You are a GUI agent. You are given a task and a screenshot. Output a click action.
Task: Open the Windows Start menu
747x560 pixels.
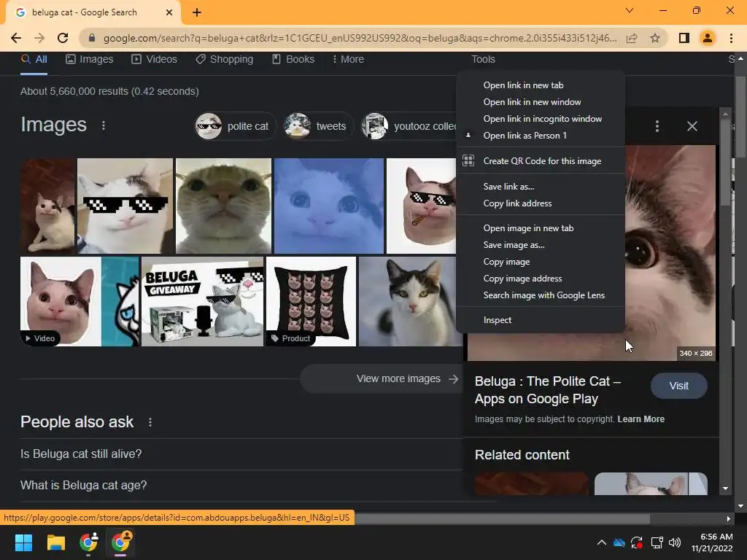click(x=24, y=542)
